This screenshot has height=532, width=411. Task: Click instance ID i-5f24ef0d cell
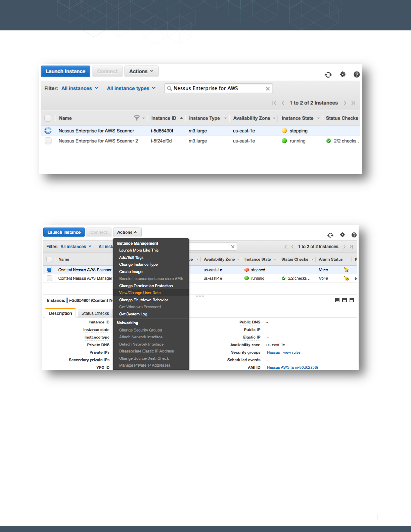(161, 141)
